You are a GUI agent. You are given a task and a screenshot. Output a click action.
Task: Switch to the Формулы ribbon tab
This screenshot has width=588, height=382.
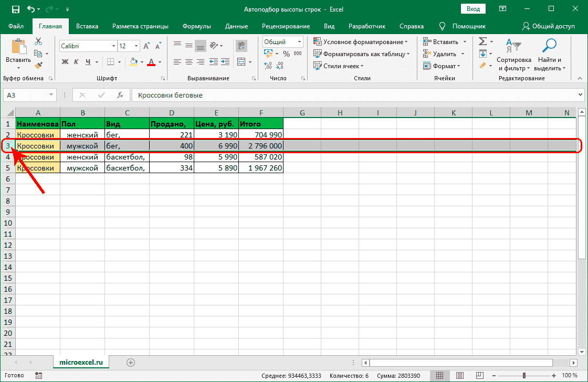pos(197,26)
